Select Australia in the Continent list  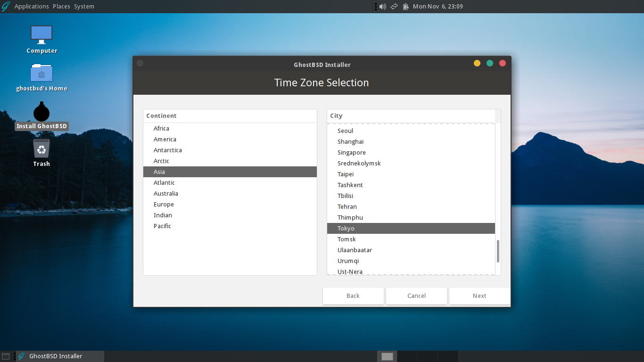tap(230, 194)
